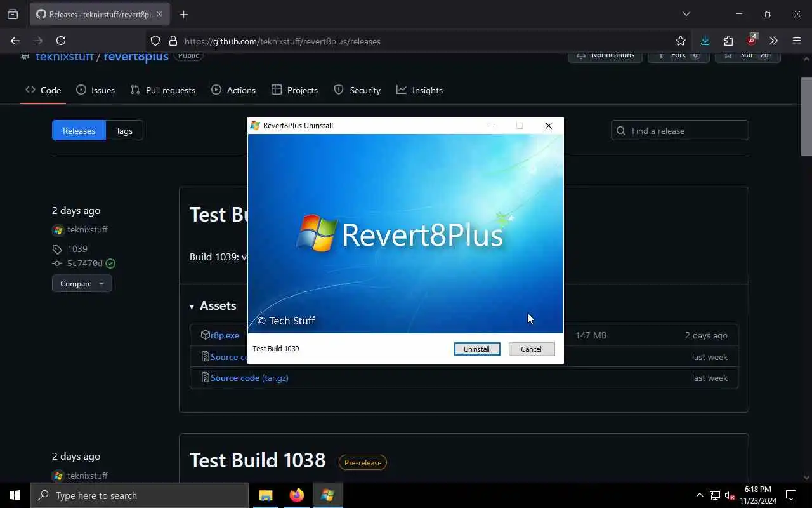Open the Issues tab
This screenshot has height=508, width=812.
96,90
